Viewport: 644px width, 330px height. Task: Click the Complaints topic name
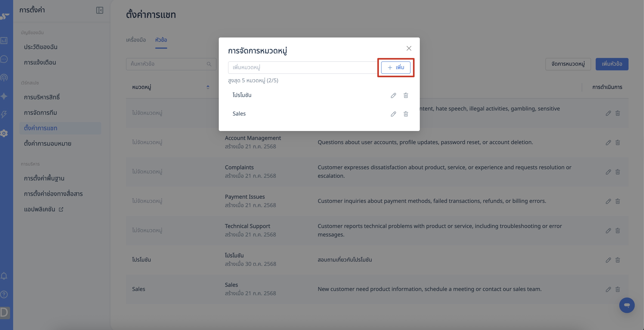[239, 167]
